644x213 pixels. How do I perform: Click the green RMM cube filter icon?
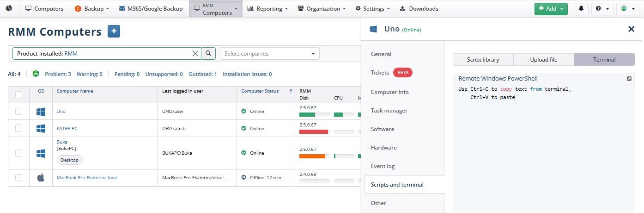click(36, 74)
